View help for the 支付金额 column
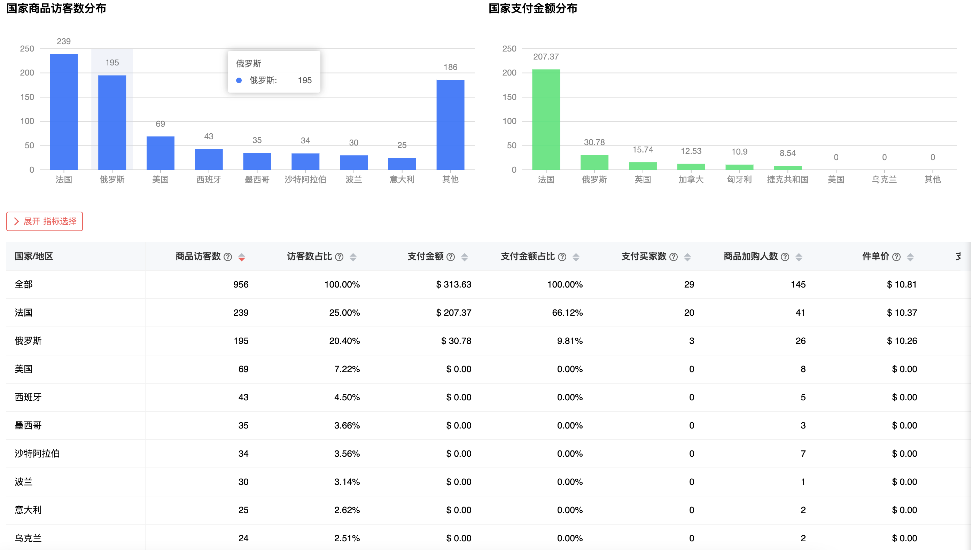This screenshot has width=980, height=550. pyautogui.click(x=451, y=257)
